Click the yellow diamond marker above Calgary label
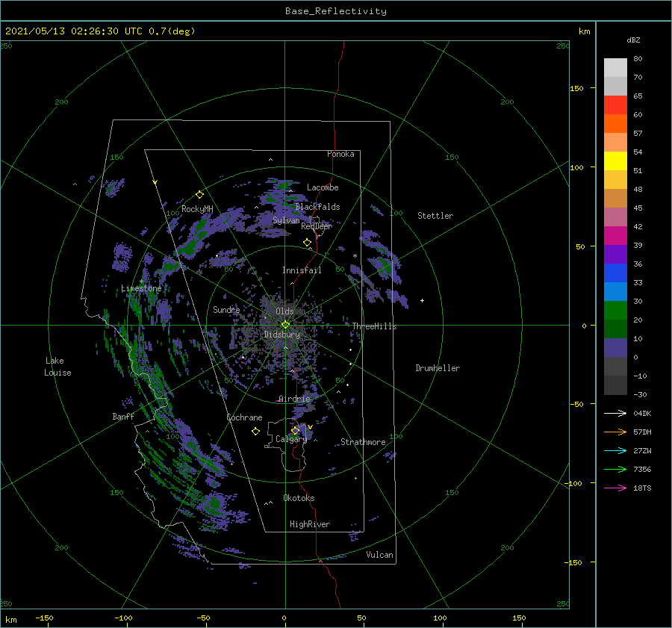This screenshot has width=672, height=628. [x=295, y=430]
